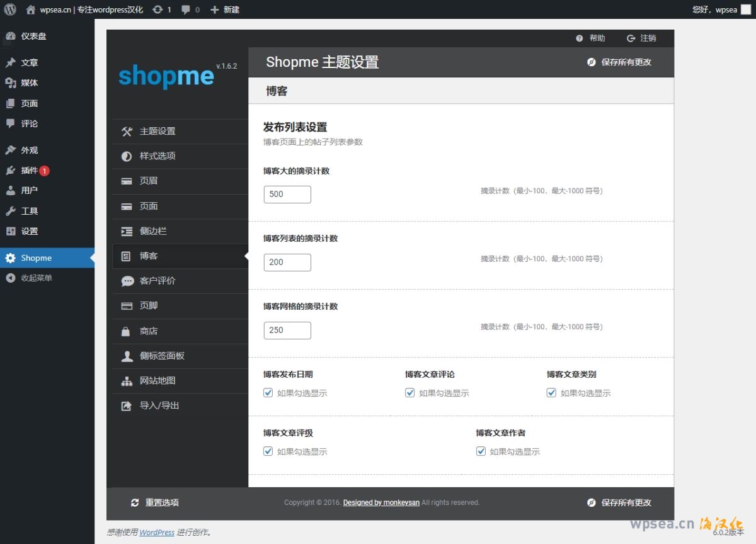Switch to the 侧边栏 settings section
Viewport: 756px width, 544px height.
tap(153, 231)
